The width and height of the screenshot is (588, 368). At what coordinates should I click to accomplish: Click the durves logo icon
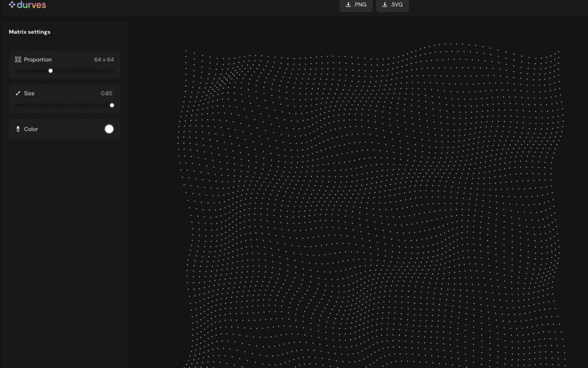coord(12,5)
